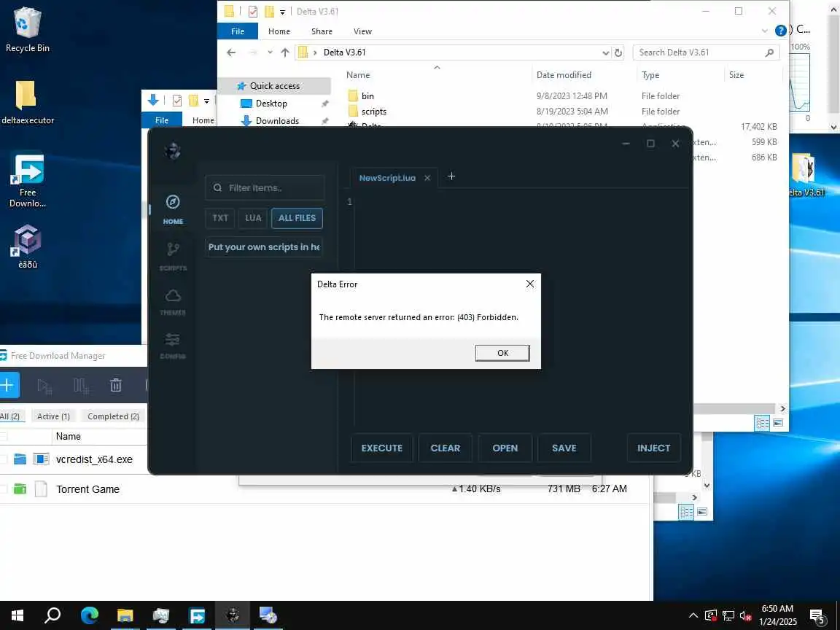Click the Delta logo at top left
The image size is (840, 630).
pos(173,151)
